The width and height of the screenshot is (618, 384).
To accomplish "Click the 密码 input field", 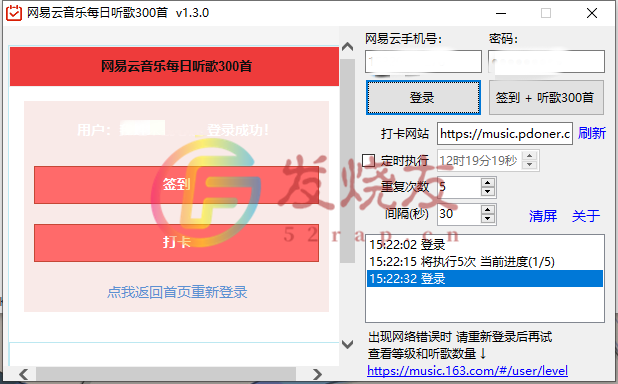I will coord(546,62).
